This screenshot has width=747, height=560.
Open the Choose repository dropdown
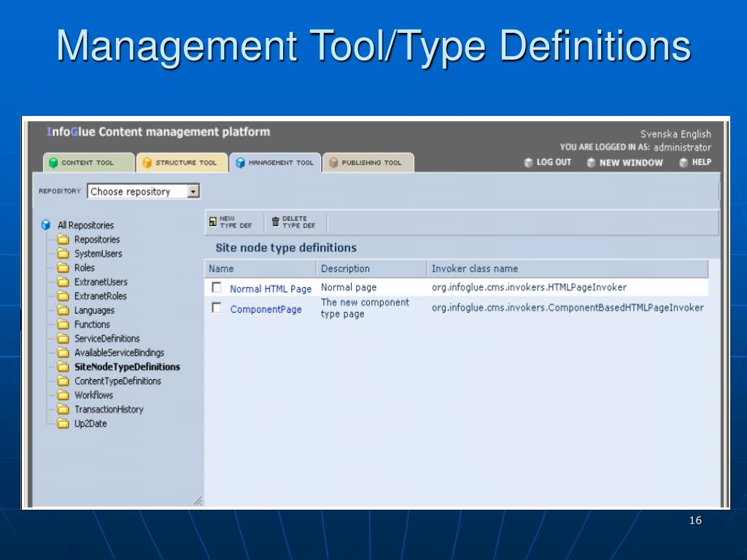(144, 191)
